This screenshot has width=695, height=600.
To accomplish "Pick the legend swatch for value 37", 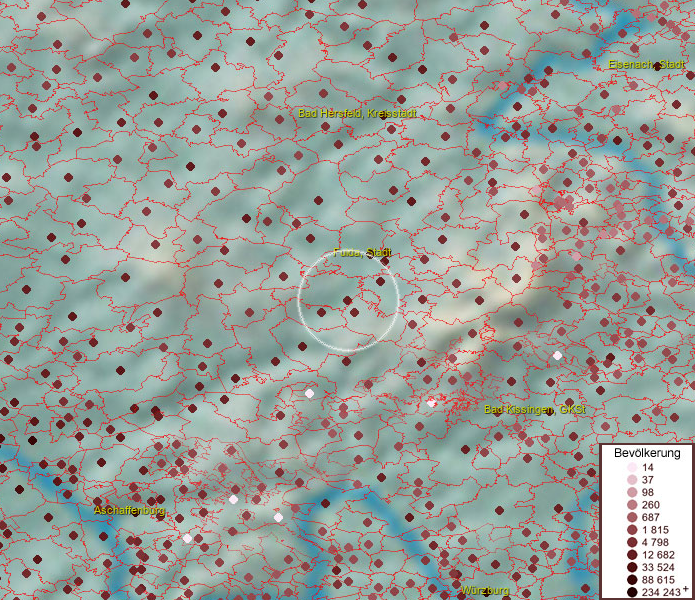I will 632,480.
